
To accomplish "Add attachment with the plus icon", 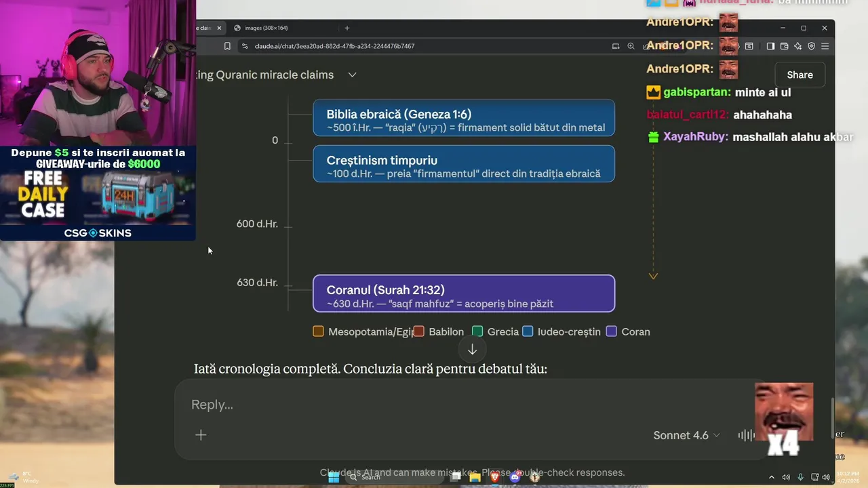I will pos(201,435).
